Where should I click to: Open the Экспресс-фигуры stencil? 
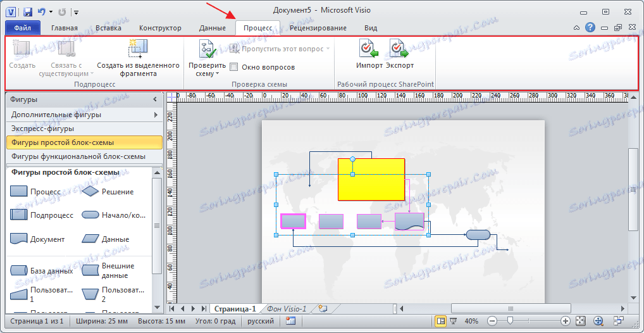click(x=84, y=129)
